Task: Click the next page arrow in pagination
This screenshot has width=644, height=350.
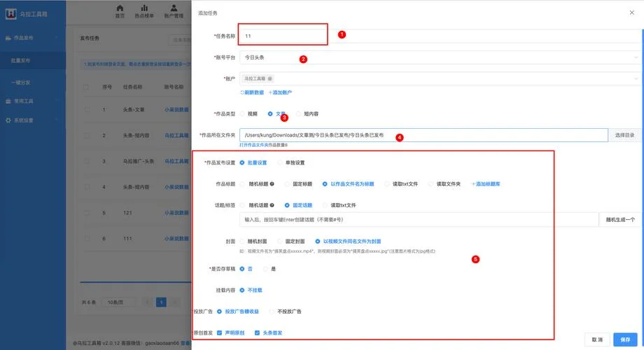Action: 175,302
